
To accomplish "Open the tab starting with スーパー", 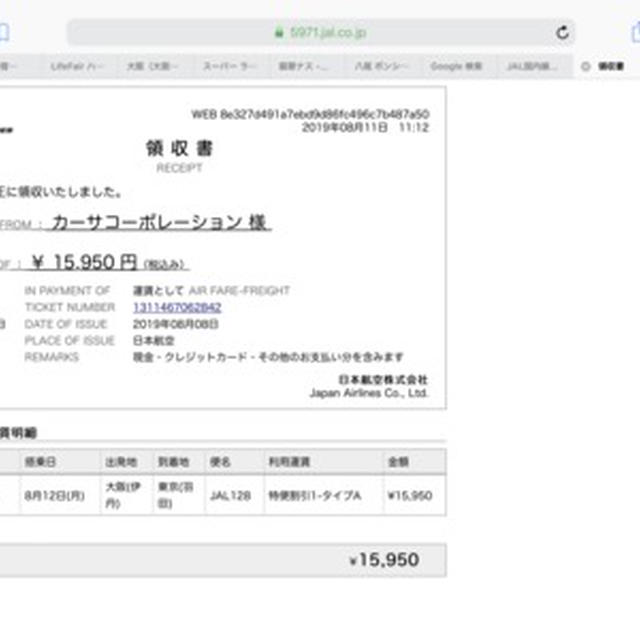I will (x=229, y=66).
